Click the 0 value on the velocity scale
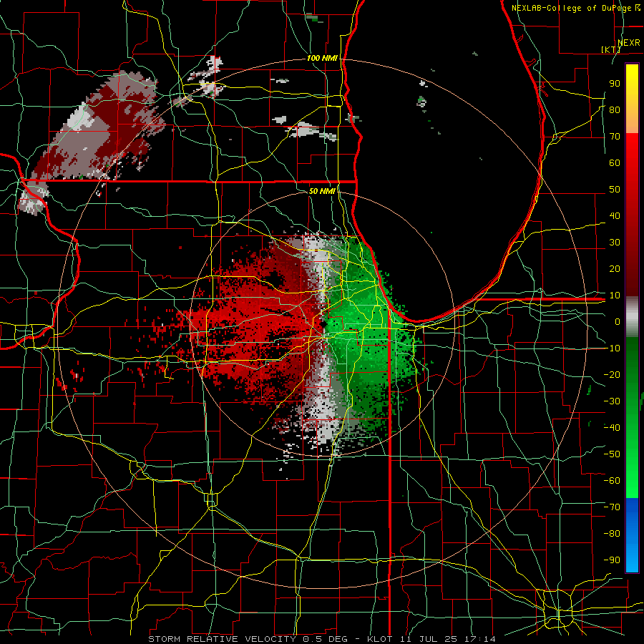644x644 pixels. [618, 322]
